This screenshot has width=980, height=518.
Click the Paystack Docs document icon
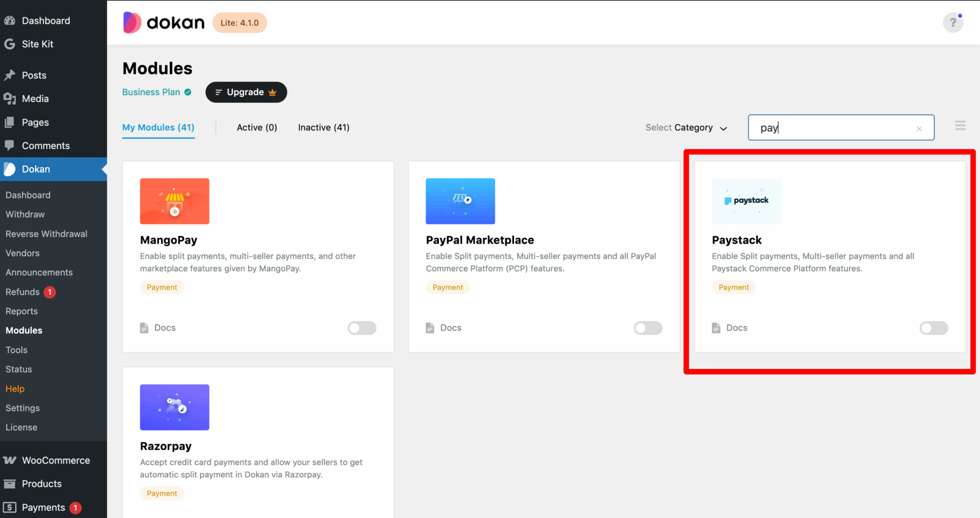point(716,328)
